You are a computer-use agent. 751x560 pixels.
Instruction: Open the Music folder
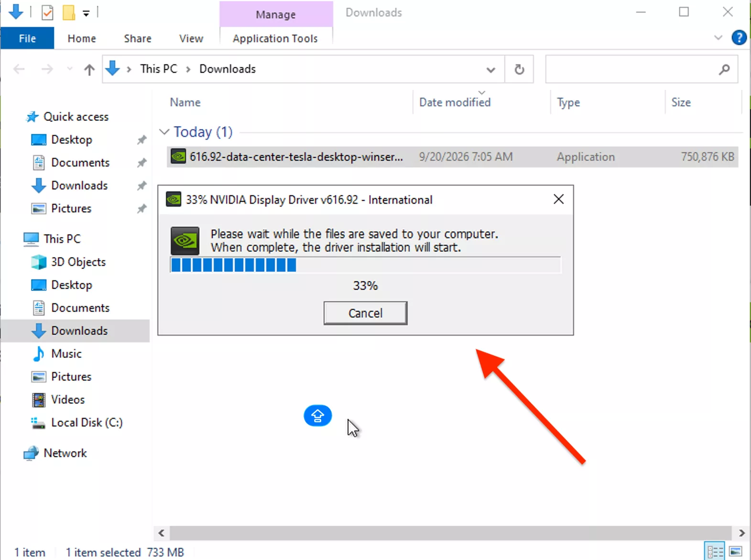(66, 354)
